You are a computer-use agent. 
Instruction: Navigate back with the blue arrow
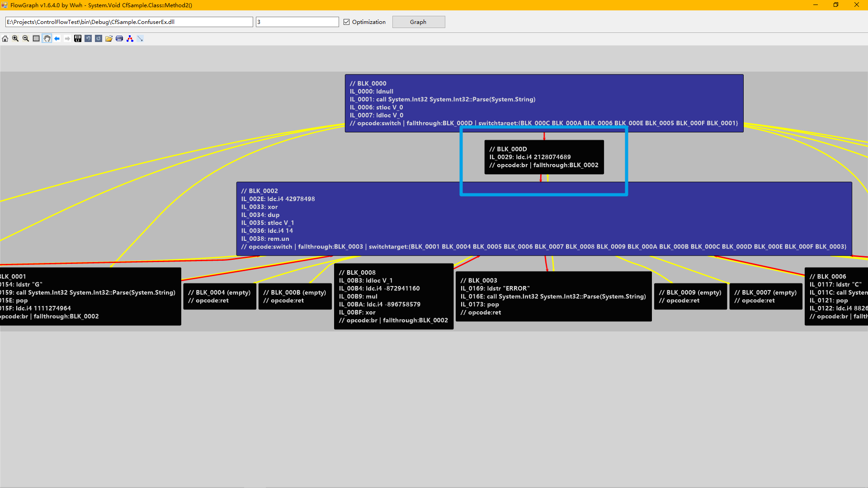[x=57, y=39]
